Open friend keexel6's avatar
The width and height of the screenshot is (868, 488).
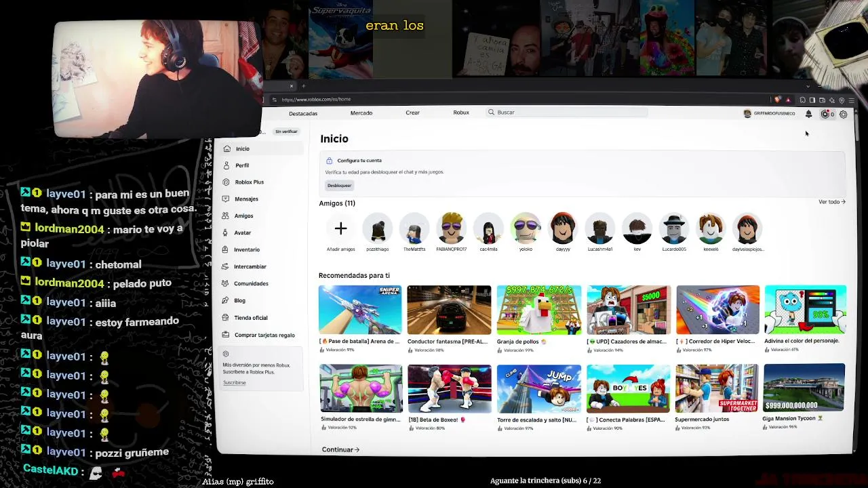(x=711, y=229)
